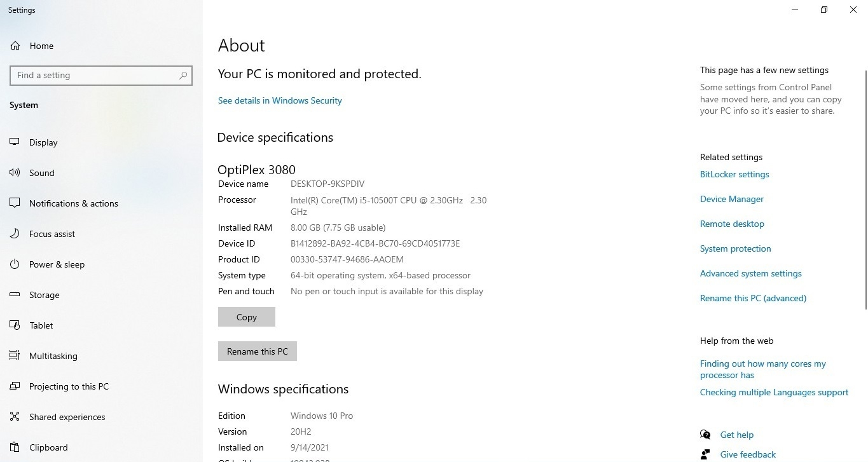This screenshot has height=462, width=868.
Task: Select Projecting to this PC
Action: pyautogui.click(x=69, y=386)
